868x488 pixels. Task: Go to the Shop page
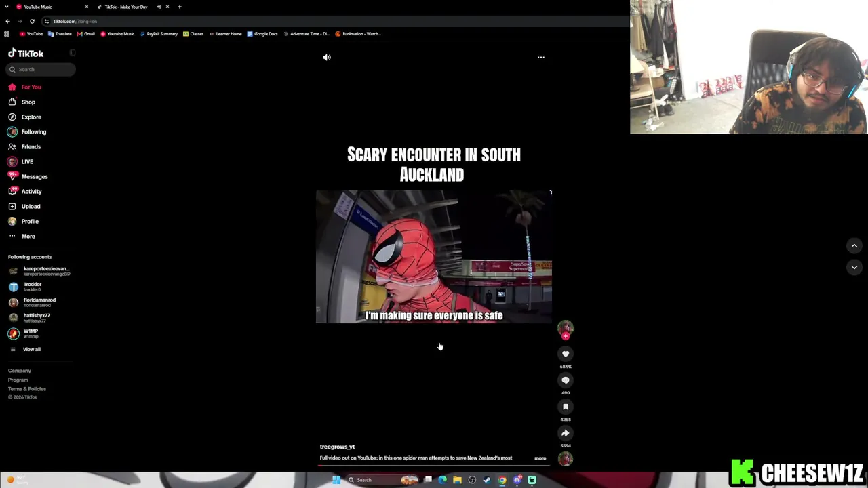22,102
